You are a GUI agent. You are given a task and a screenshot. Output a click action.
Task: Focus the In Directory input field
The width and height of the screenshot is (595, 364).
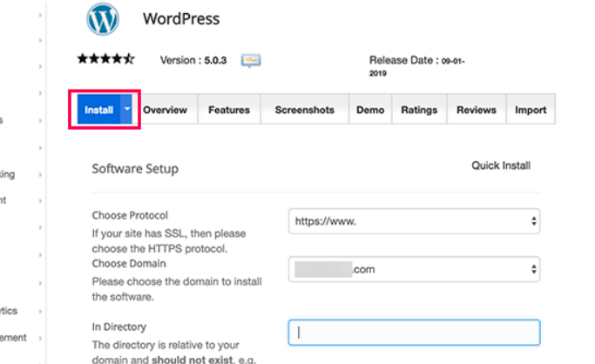tap(415, 333)
